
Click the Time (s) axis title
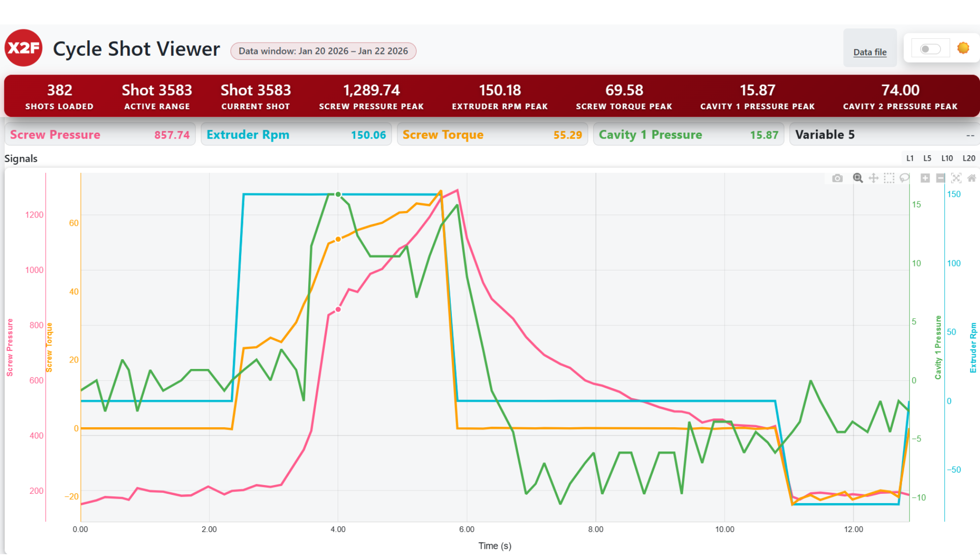(x=495, y=546)
